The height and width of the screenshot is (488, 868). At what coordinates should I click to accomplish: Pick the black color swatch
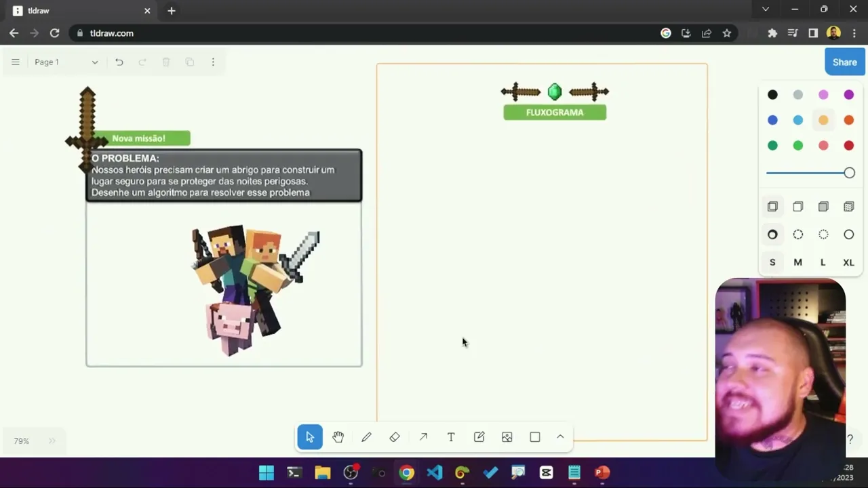point(772,95)
